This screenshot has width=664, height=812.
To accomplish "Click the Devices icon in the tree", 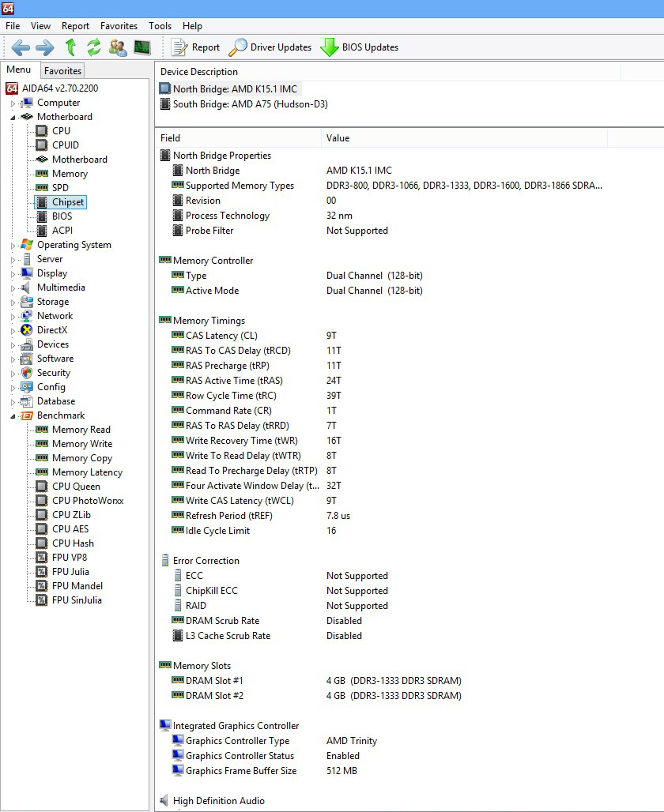I will pyautogui.click(x=26, y=344).
